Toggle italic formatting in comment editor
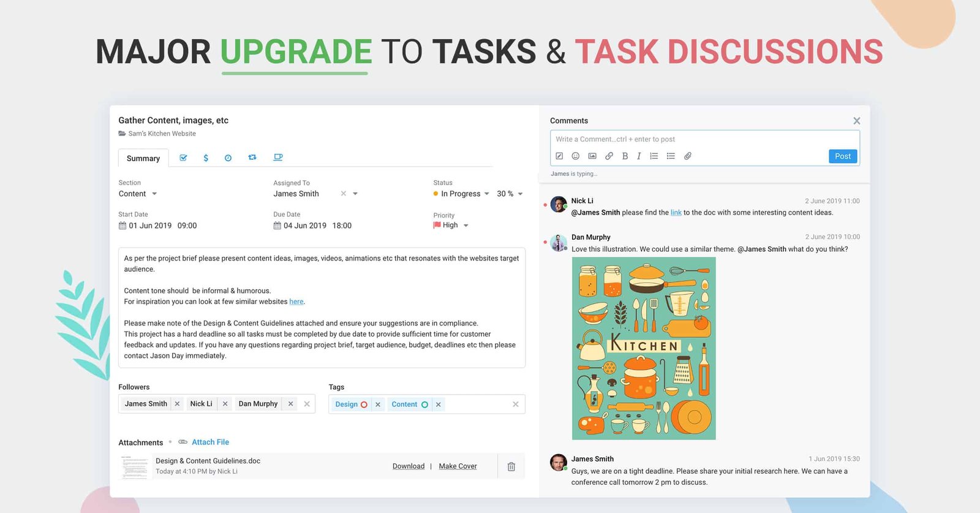Viewport: 980px width, 513px height. click(639, 156)
